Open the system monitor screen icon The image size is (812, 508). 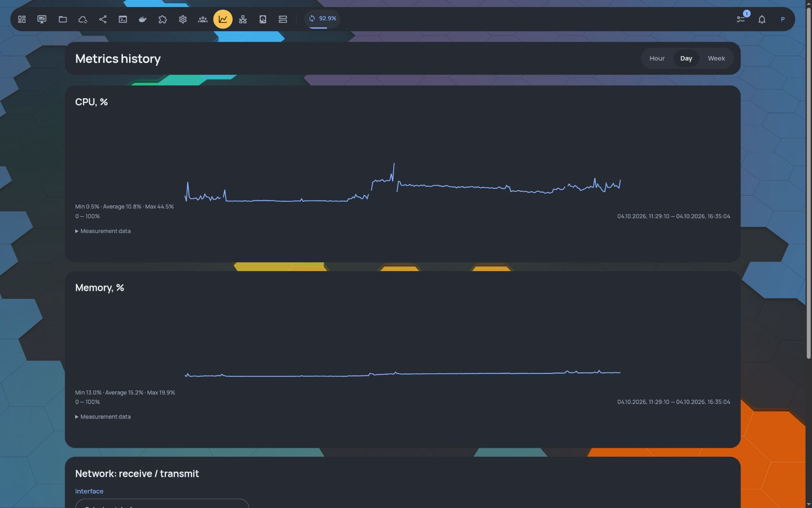(x=42, y=19)
